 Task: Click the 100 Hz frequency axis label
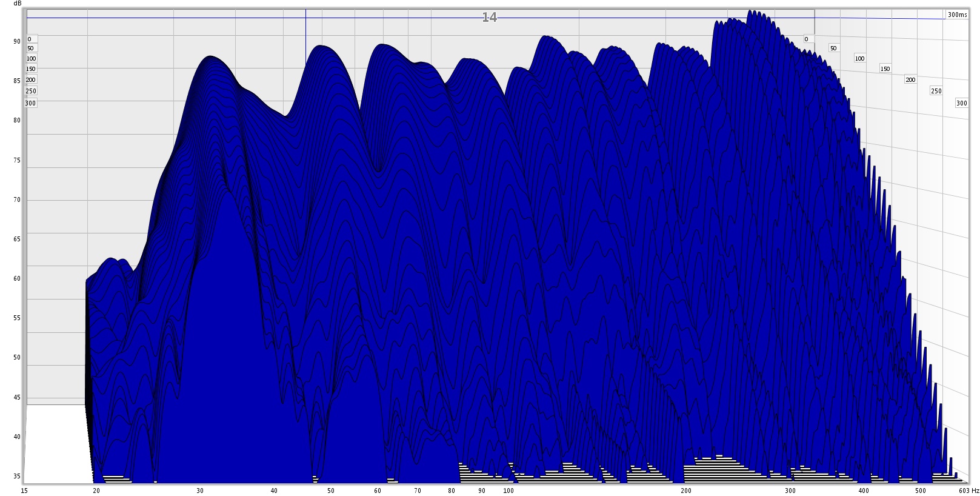click(508, 491)
